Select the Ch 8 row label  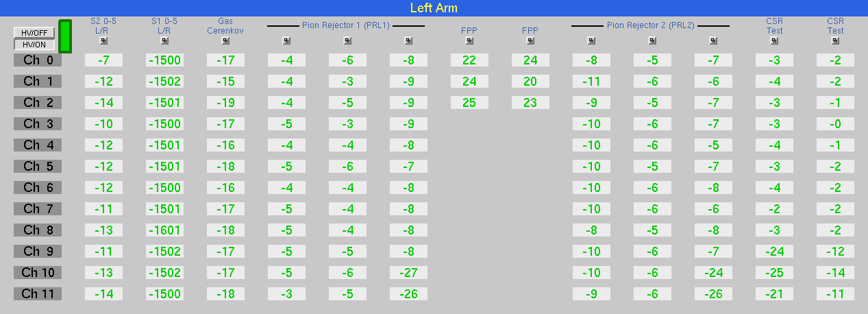coord(38,230)
